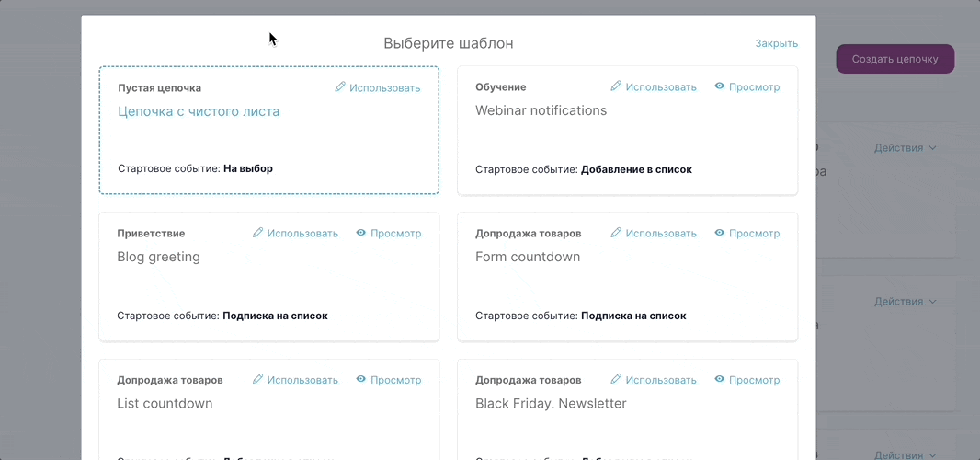Click eye icon on Form countdown card
This screenshot has width=980, height=460.
720,233
